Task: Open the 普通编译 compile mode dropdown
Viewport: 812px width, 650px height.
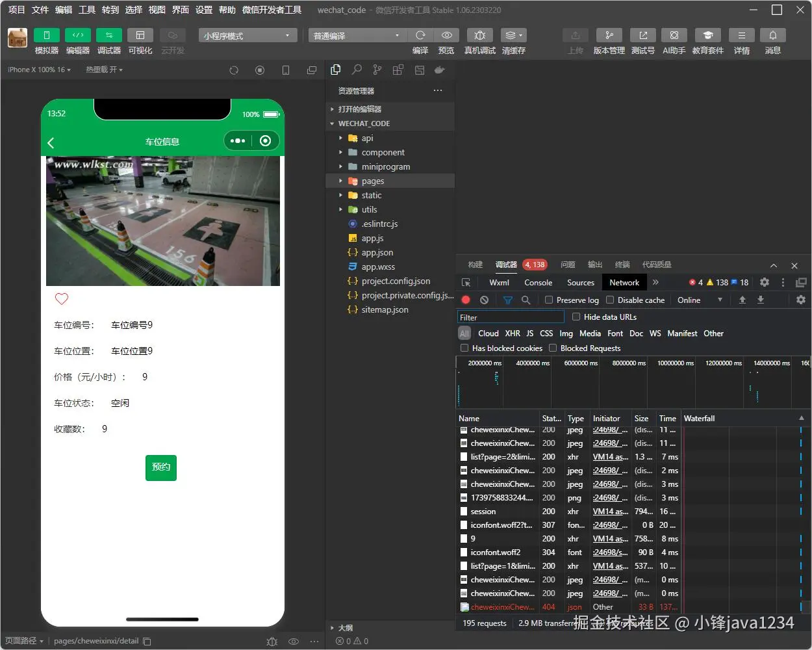Action: click(x=357, y=36)
